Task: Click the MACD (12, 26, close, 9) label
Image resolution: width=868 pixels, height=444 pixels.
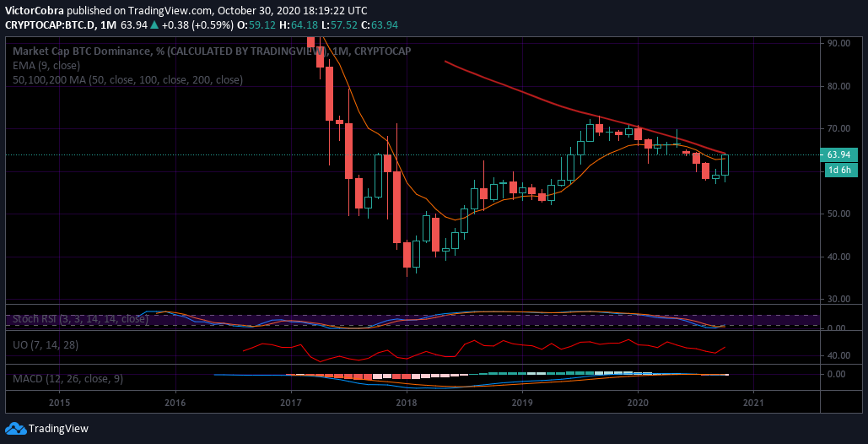Action: (x=68, y=379)
